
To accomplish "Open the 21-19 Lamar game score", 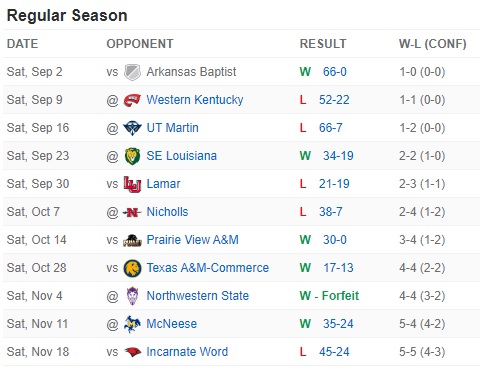I will coord(334,184).
